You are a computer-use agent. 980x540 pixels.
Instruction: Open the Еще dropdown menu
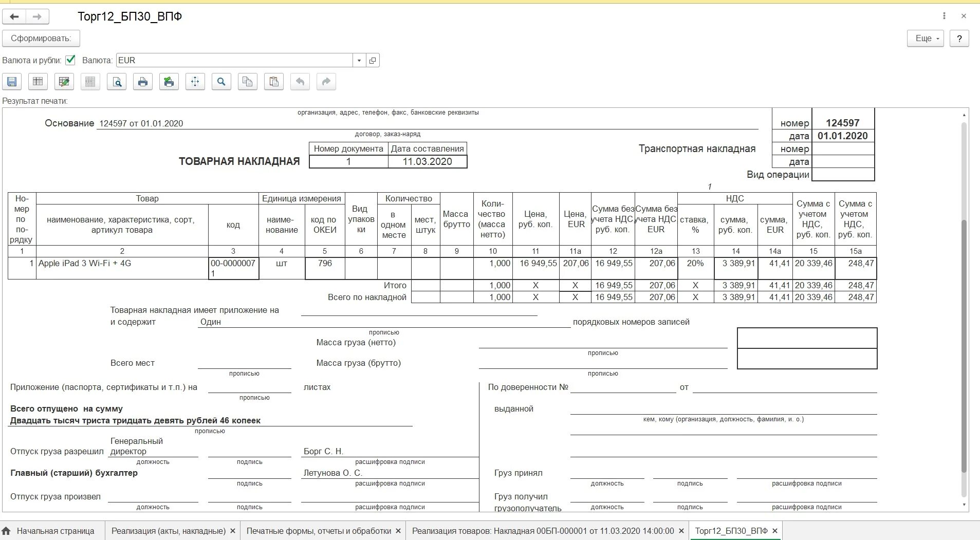(x=926, y=39)
